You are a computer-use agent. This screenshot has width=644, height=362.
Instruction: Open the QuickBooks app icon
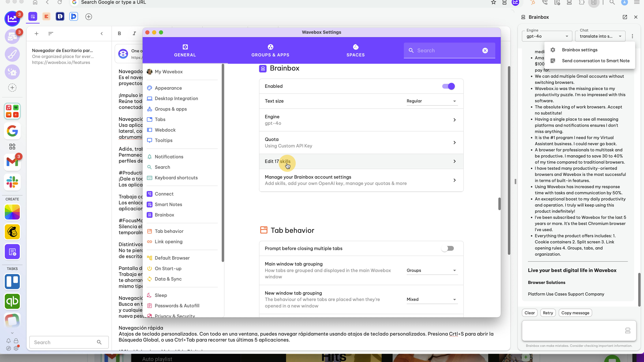coord(12,301)
